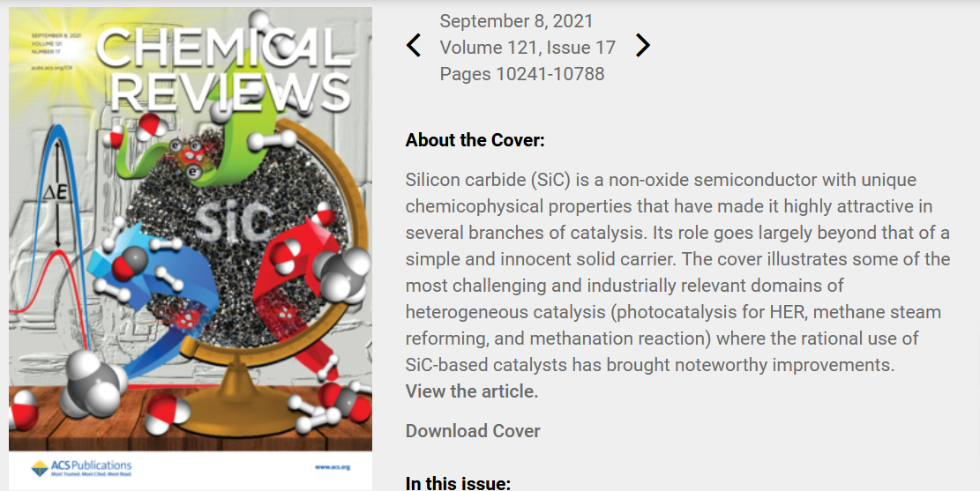Click the About the Cover heading
Image resolution: width=980 pixels, height=491 pixels.
[x=475, y=140]
